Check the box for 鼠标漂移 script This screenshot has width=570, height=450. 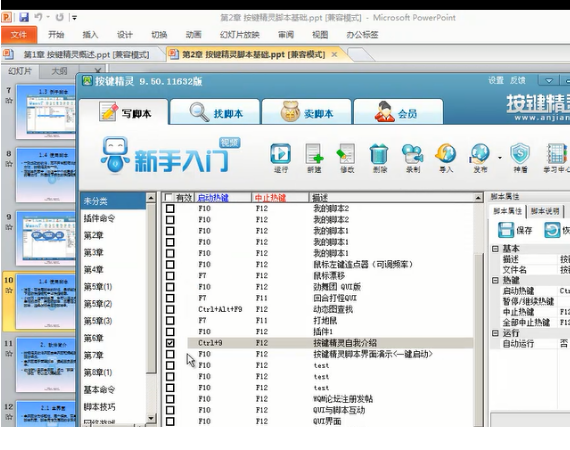pyautogui.click(x=170, y=276)
